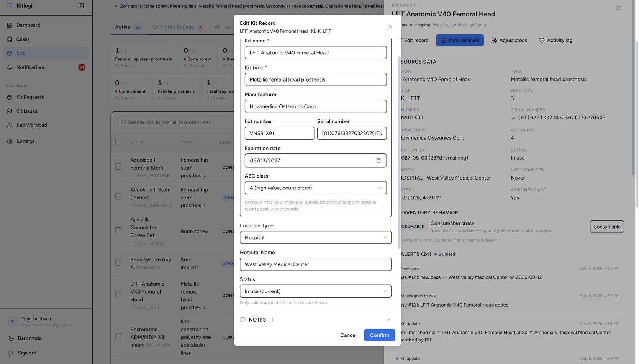This screenshot has width=639, height=364.
Task: Switch to the All tab
Action: click(222, 27)
